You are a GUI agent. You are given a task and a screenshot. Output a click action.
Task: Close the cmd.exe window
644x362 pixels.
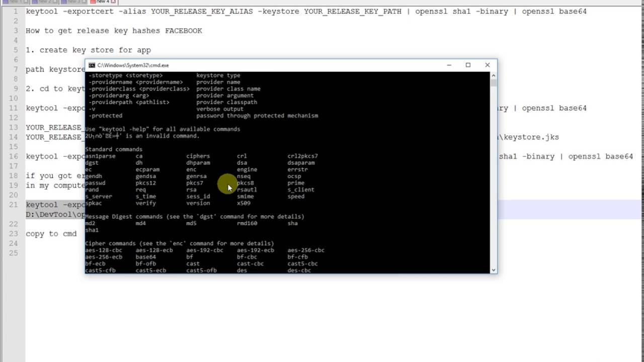(x=487, y=65)
